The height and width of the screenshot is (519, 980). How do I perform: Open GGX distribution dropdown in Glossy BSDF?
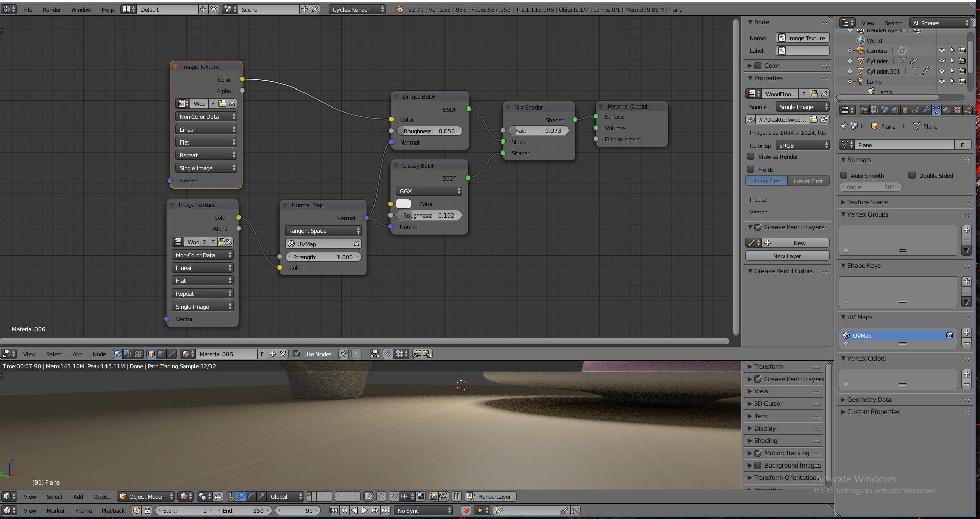pyautogui.click(x=429, y=191)
